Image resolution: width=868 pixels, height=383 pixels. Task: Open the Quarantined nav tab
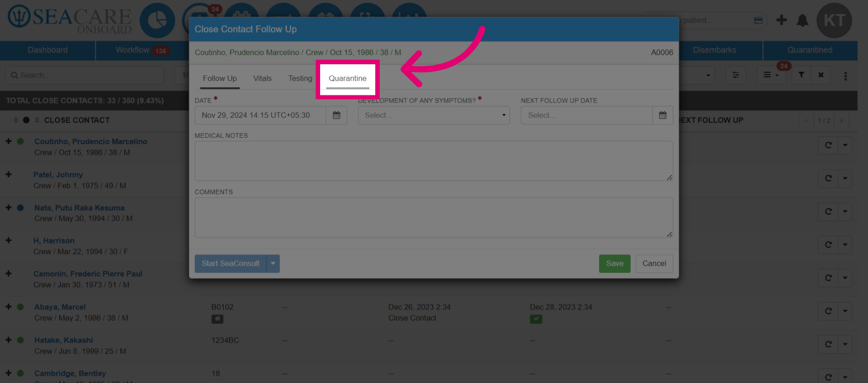(x=810, y=50)
